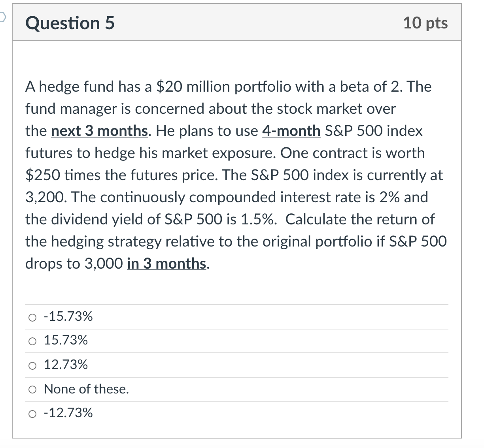Viewport: 484px width, 448px height.
Task: Click the radio circle next to None of these
Action: (x=32, y=389)
